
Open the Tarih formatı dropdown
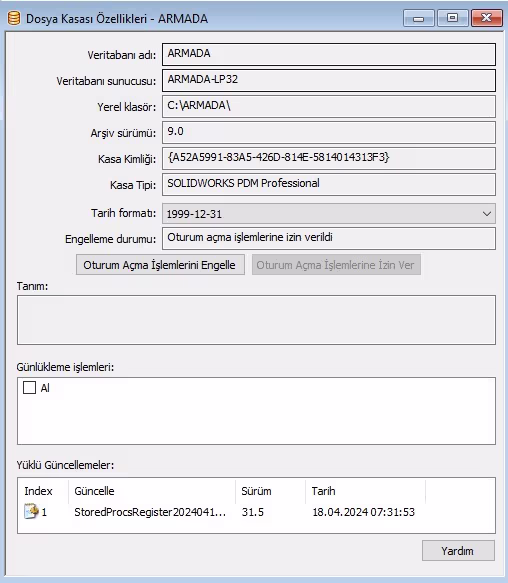point(329,214)
